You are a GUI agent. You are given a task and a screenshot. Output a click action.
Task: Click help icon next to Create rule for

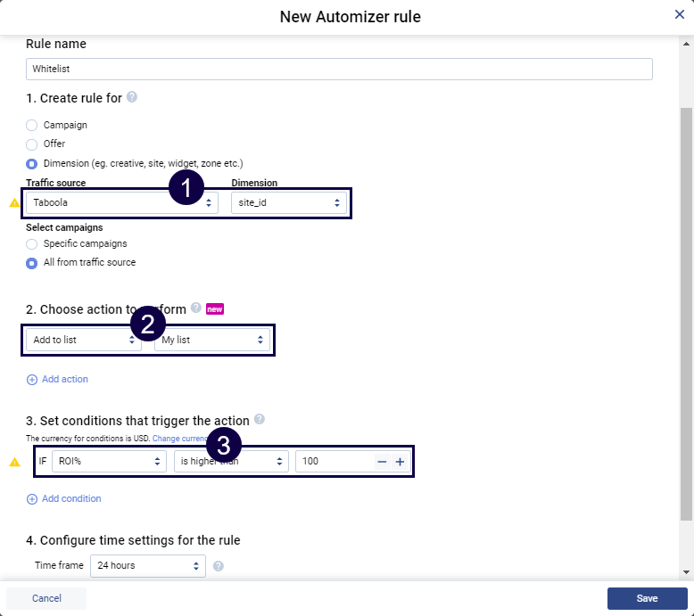[132, 97]
